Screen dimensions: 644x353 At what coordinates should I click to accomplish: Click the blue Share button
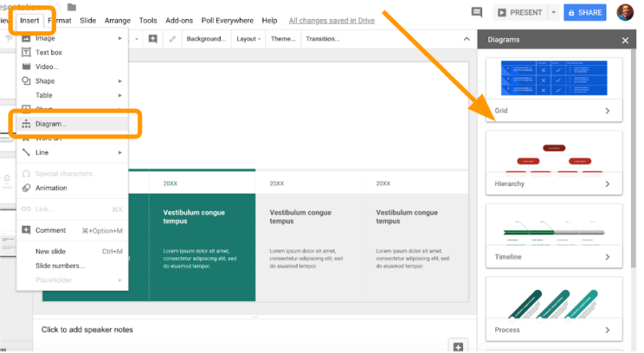(584, 13)
